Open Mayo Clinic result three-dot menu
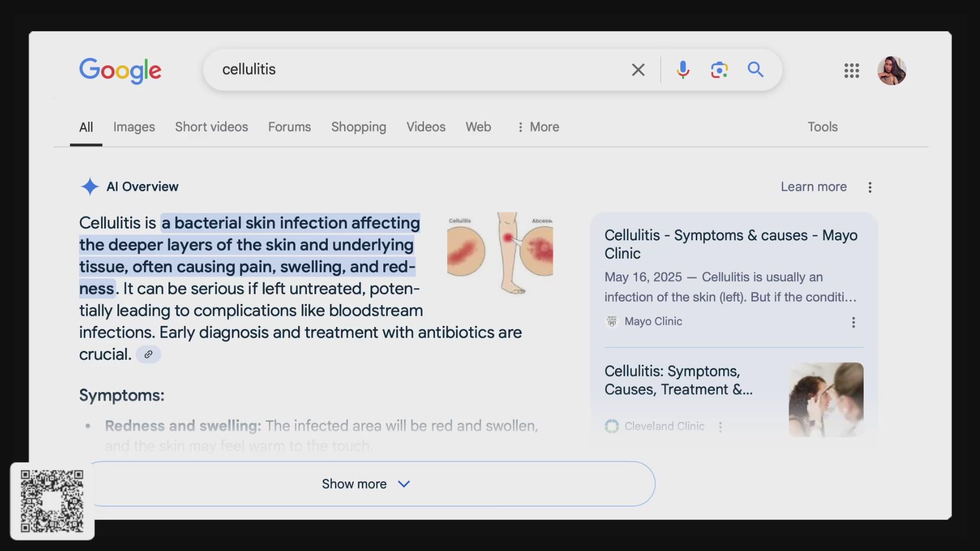980x551 pixels. click(x=853, y=322)
